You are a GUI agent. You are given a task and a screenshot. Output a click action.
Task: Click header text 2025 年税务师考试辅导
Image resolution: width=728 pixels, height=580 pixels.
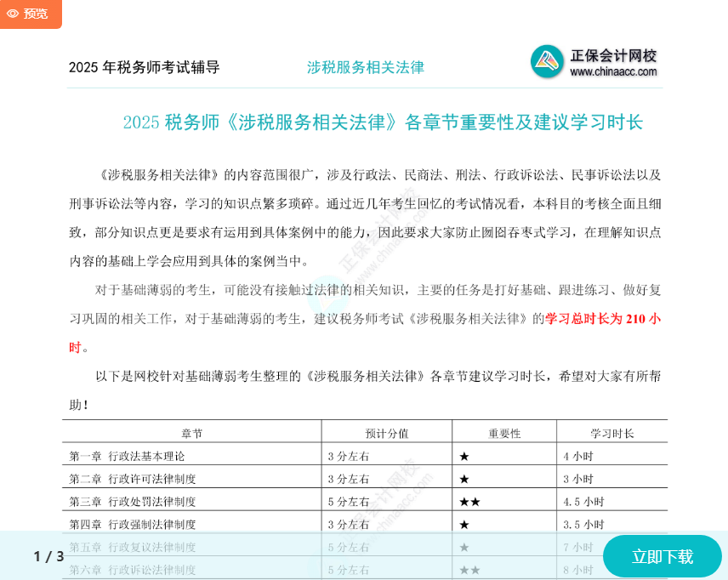(x=144, y=67)
